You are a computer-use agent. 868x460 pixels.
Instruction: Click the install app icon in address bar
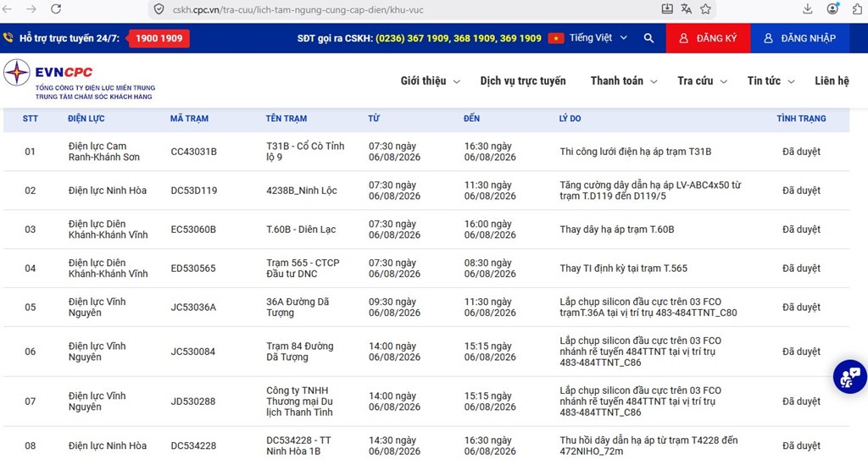pyautogui.click(x=667, y=8)
